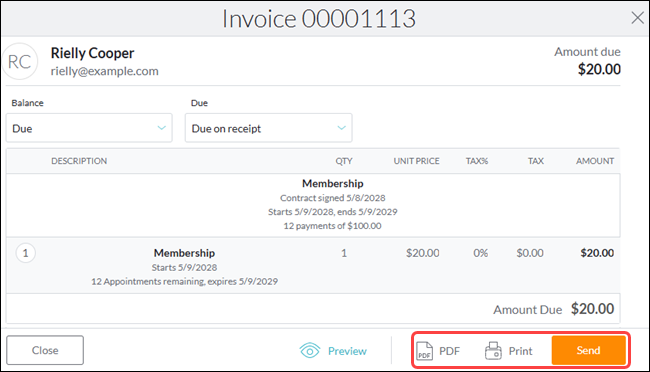
Task: Click the top Amount due $20.00 value
Action: 599,69
